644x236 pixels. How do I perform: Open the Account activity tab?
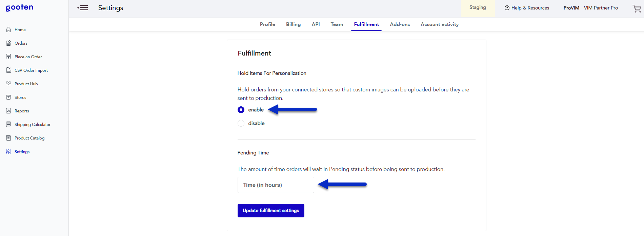(439, 24)
